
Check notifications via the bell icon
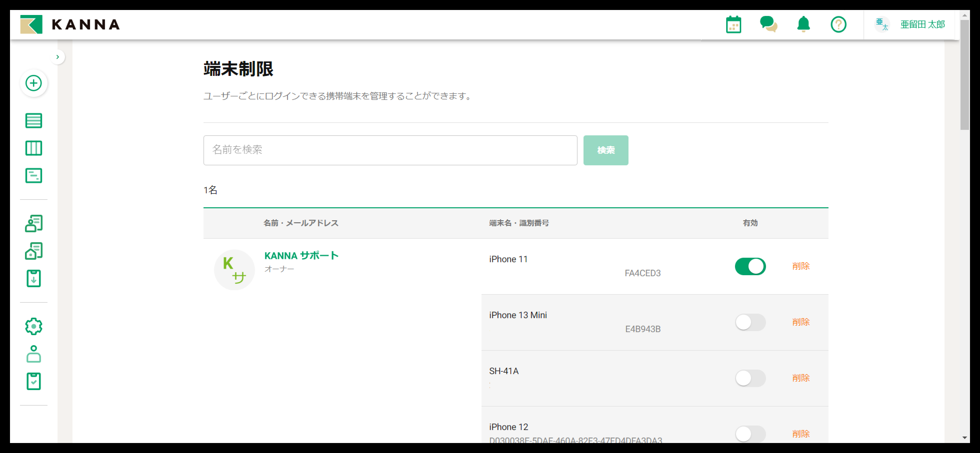click(803, 24)
